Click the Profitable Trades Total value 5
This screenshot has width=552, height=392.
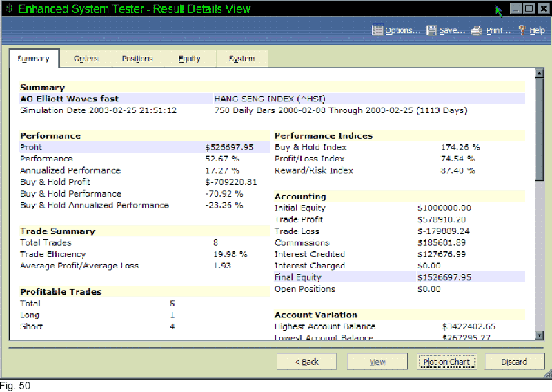(172, 303)
